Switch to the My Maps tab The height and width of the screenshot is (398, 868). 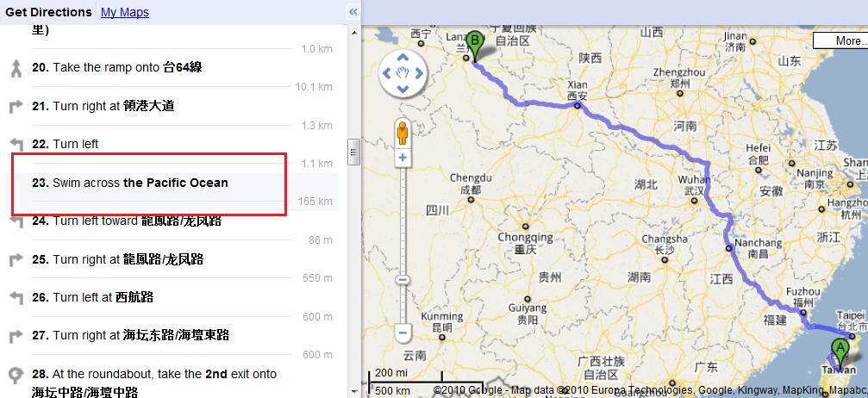(124, 12)
